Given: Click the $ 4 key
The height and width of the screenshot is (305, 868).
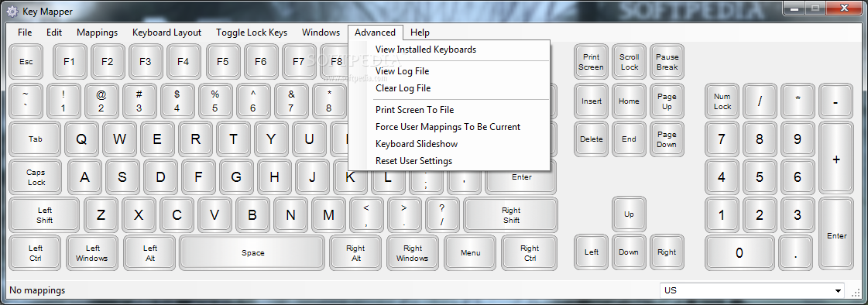Looking at the screenshot, I should (x=177, y=101).
